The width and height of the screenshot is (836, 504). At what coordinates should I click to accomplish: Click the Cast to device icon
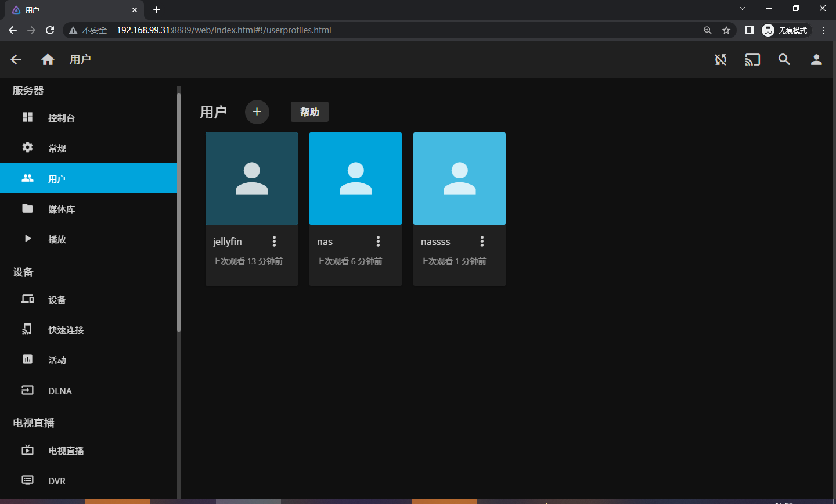(752, 59)
